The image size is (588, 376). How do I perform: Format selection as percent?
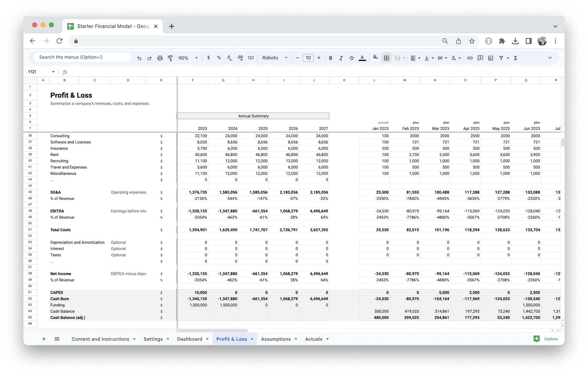point(219,58)
